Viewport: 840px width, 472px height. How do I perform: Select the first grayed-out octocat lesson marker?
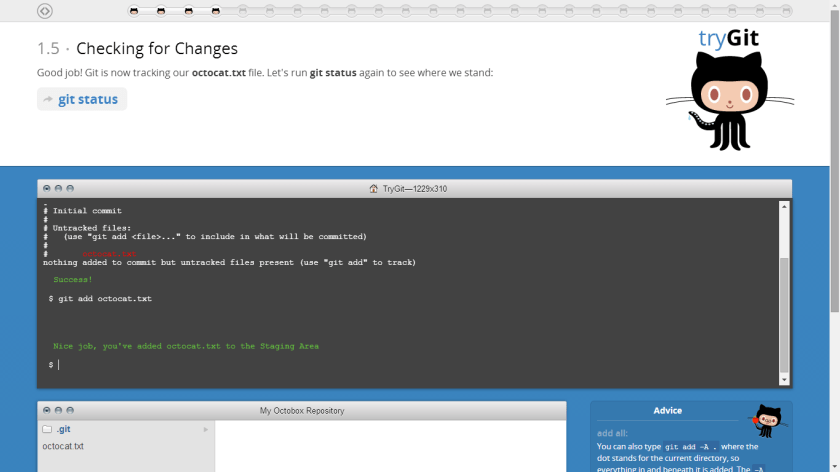pos(243,11)
